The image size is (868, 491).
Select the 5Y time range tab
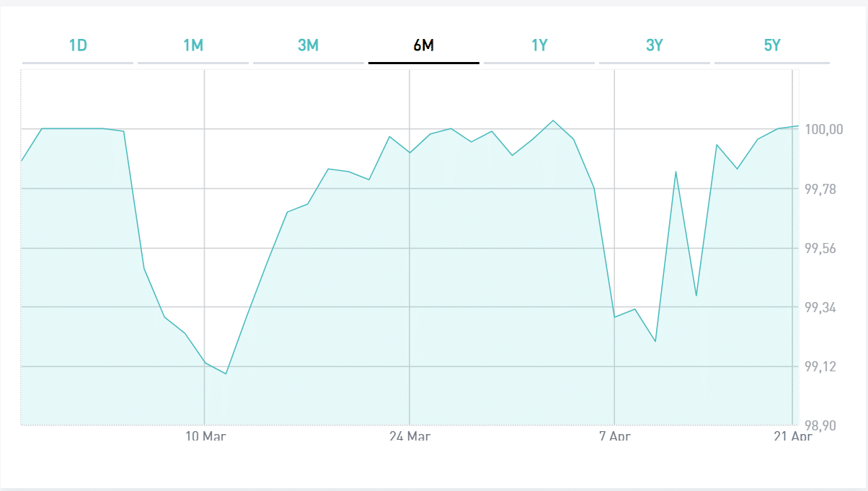tap(772, 46)
